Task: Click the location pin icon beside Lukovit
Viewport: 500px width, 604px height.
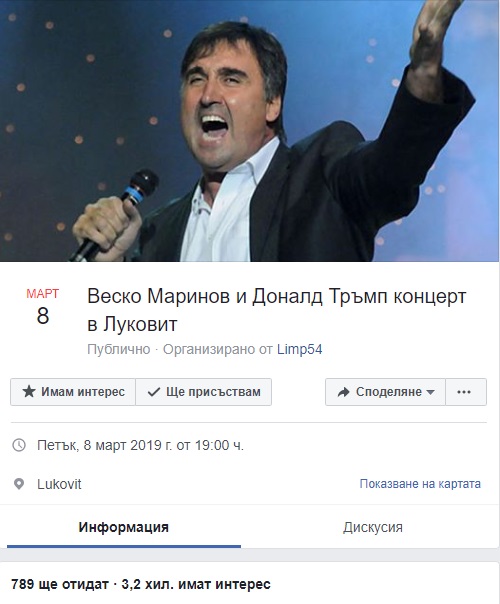Action: coord(19,484)
